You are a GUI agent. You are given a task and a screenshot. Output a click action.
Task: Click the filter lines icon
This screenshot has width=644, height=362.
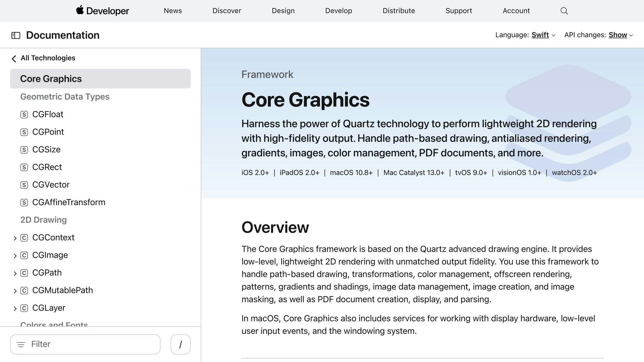pyautogui.click(x=21, y=345)
